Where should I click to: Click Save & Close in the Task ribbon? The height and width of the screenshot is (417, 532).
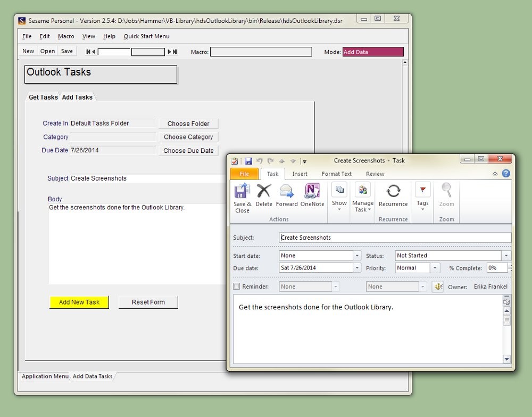[x=242, y=198]
